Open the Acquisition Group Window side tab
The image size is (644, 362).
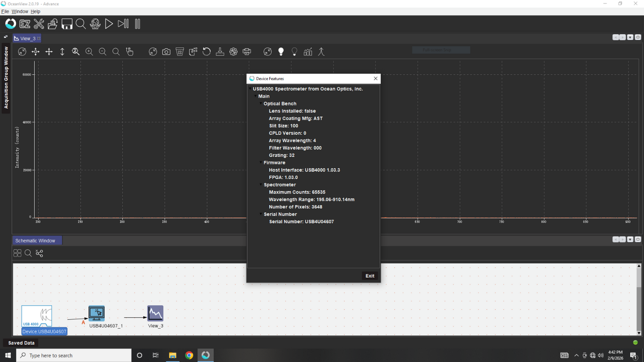(6, 77)
